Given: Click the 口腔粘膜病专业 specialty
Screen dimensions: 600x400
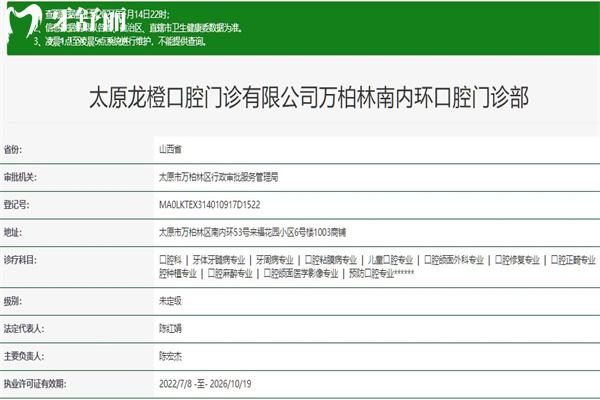Looking at the screenshot, I should (x=331, y=260).
